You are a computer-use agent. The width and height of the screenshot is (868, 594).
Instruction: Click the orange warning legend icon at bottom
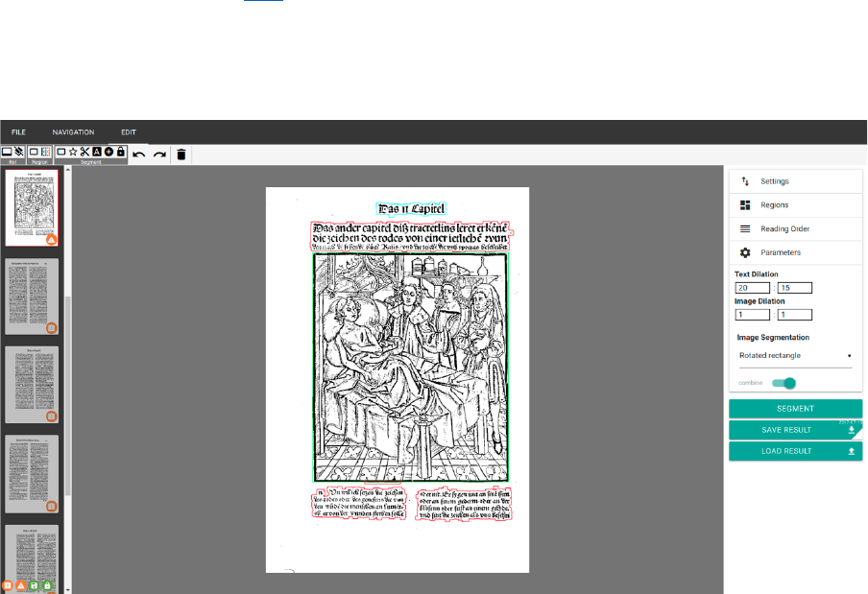21,585
